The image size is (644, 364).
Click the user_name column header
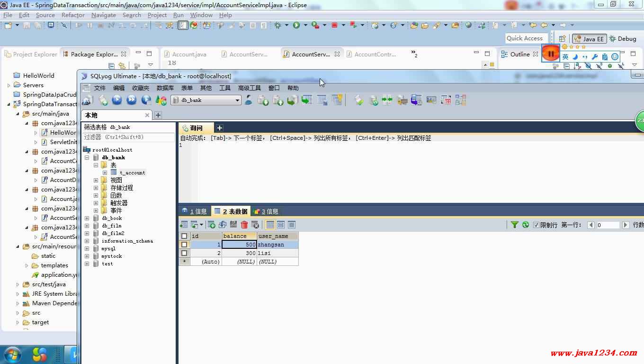277,236
